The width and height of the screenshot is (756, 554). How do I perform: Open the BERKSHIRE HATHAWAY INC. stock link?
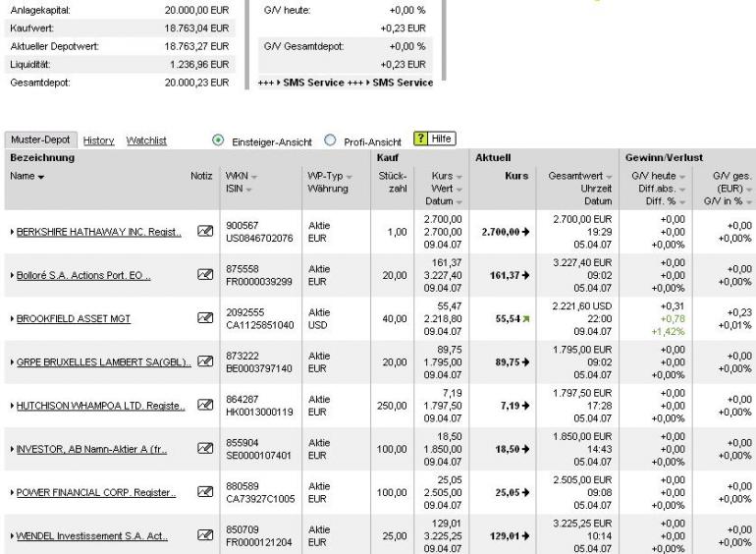point(99,232)
